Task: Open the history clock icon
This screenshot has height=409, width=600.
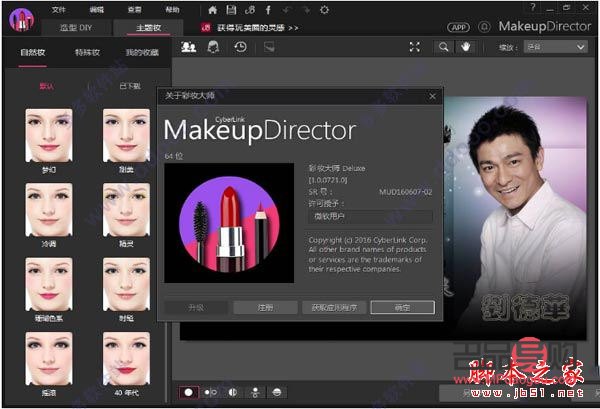Action: tap(240, 46)
